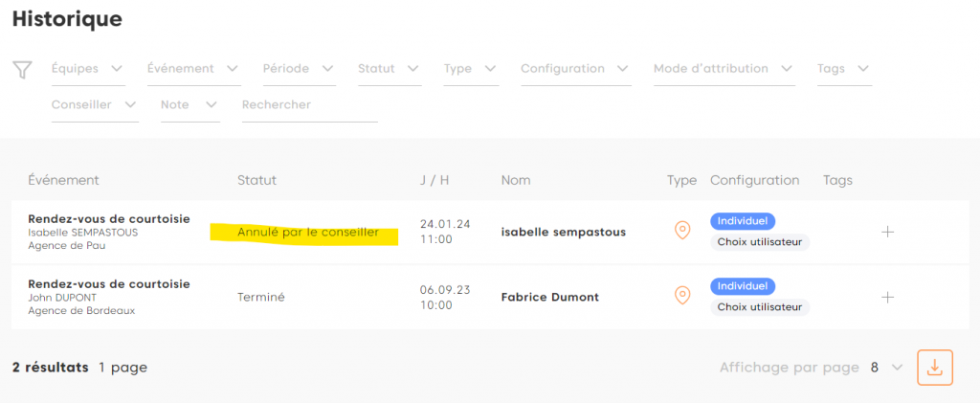
Task: Open Rendez-vous de courtoisie for John DUPONT
Action: click(109, 284)
